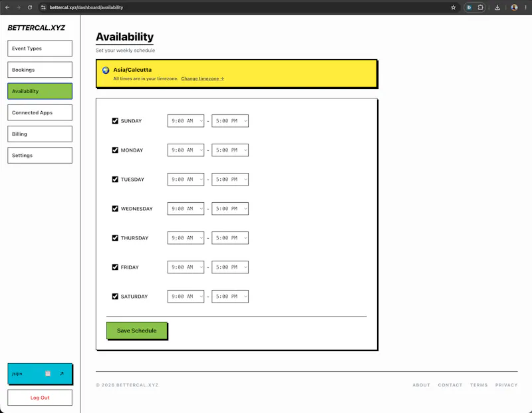Viewport: 532px width, 413px height.
Task: Uncheck the Monday availability checkbox
Action: click(x=115, y=150)
